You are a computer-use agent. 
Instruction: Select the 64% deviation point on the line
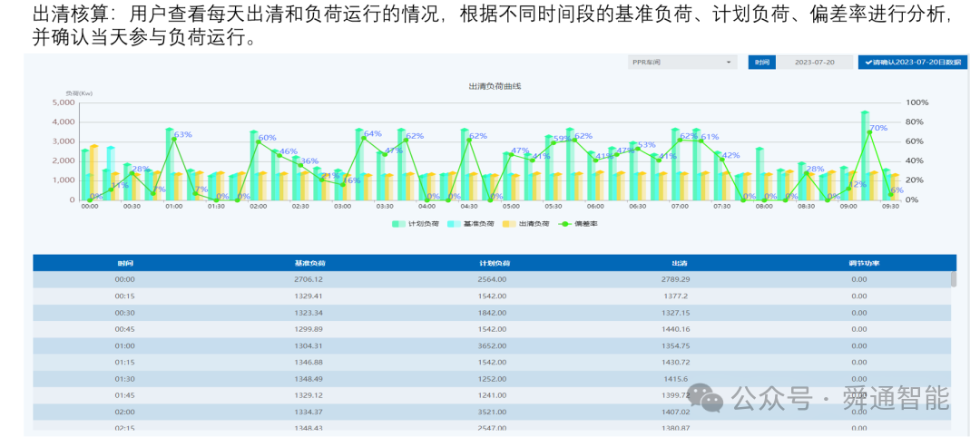click(x=364, y=138)
